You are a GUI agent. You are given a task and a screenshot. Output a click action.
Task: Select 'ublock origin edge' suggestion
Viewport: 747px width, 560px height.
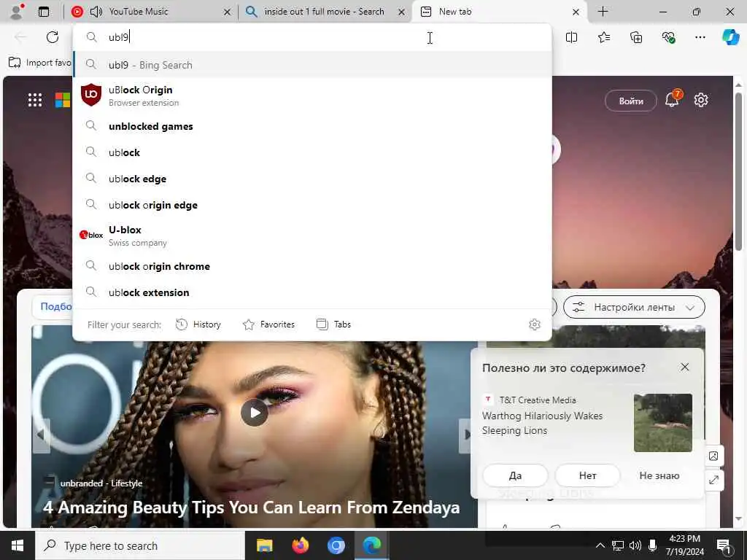click(312, 205)
